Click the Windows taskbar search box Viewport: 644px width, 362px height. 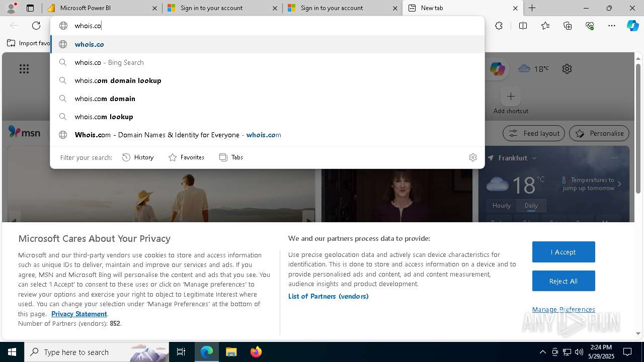97,352
